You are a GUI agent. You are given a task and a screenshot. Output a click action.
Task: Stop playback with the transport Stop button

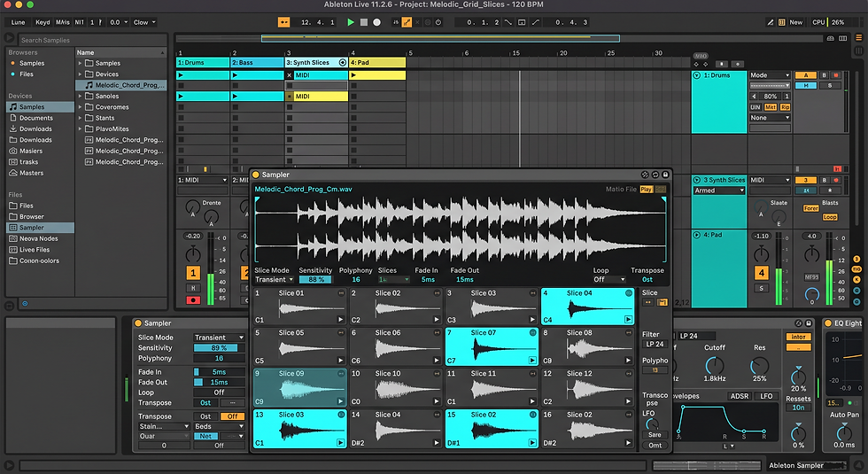tap(364, 22)
